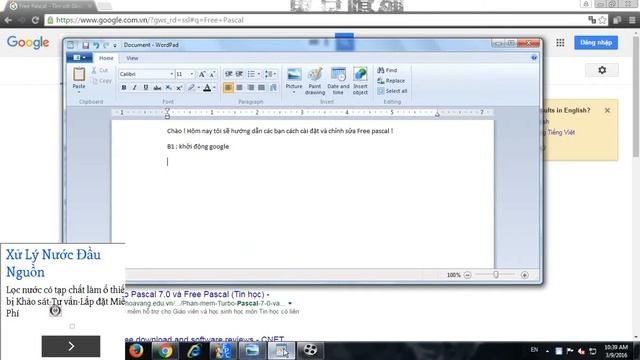This screenshot has height=360, width=640.
Task: Toggle italic formatting
Action: tap(134, 87)
